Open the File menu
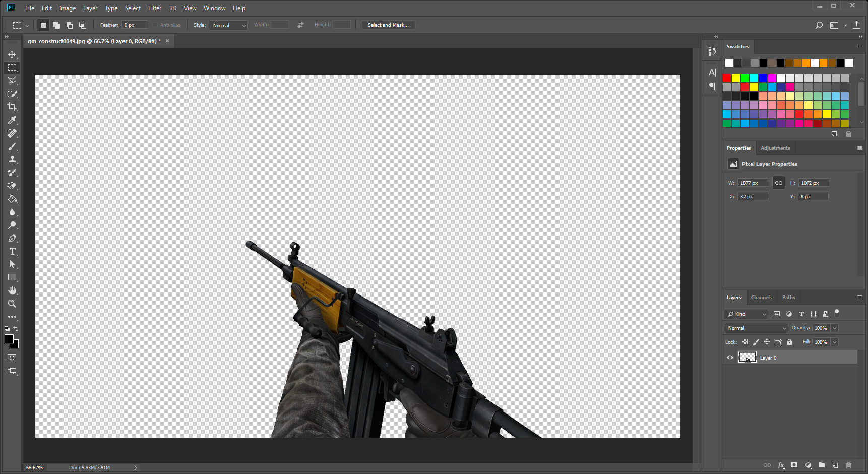Screen dimensions: 868x474 (30, 8)
